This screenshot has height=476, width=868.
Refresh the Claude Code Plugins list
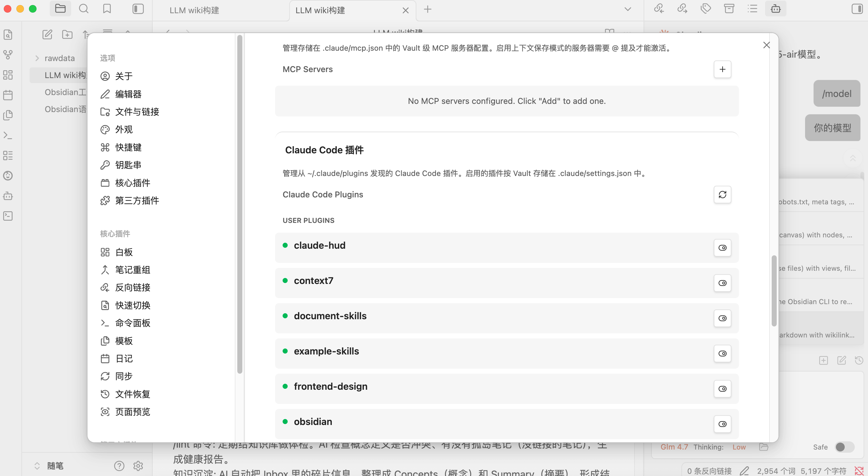pyautogui.click(x=722, y=195)
